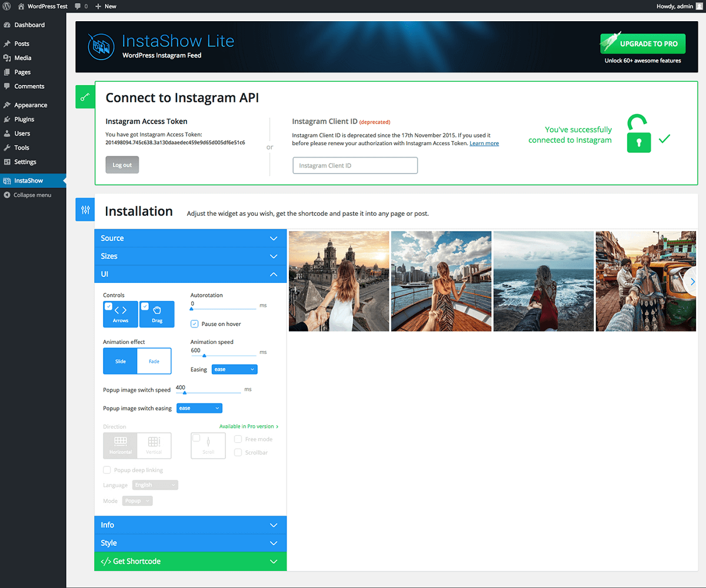Expand the Info section
Screen dimensions: 706x588
point(190,525)
